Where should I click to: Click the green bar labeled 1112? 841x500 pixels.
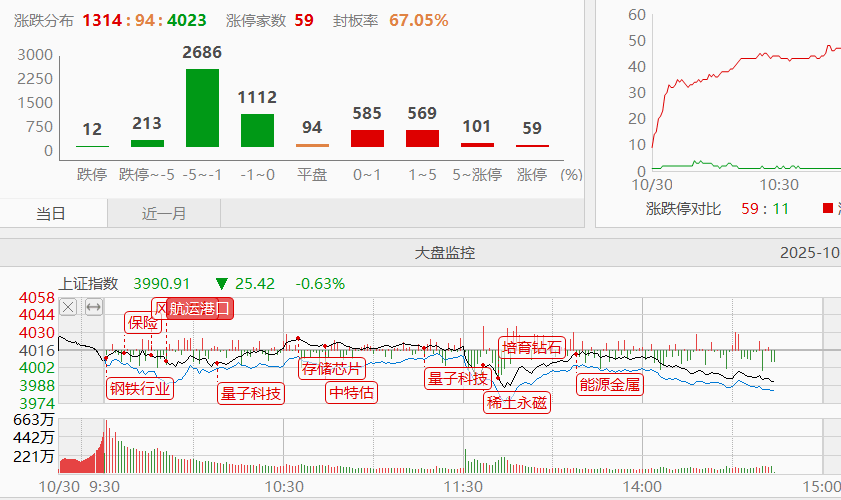(257, 130)
